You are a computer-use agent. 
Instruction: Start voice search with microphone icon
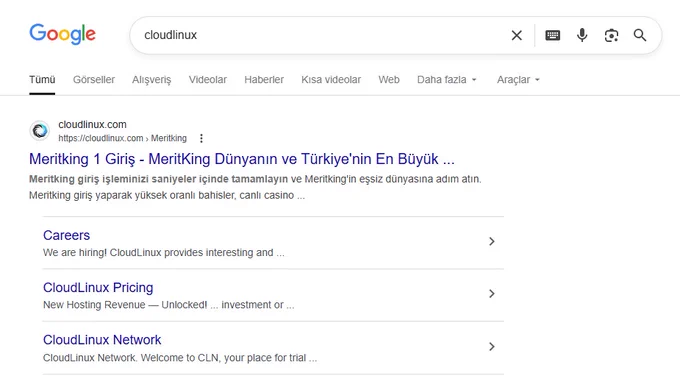582,35
